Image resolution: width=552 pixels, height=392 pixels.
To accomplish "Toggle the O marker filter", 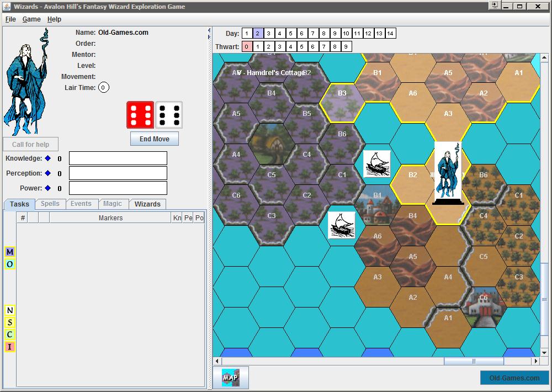I will (10, 264).
